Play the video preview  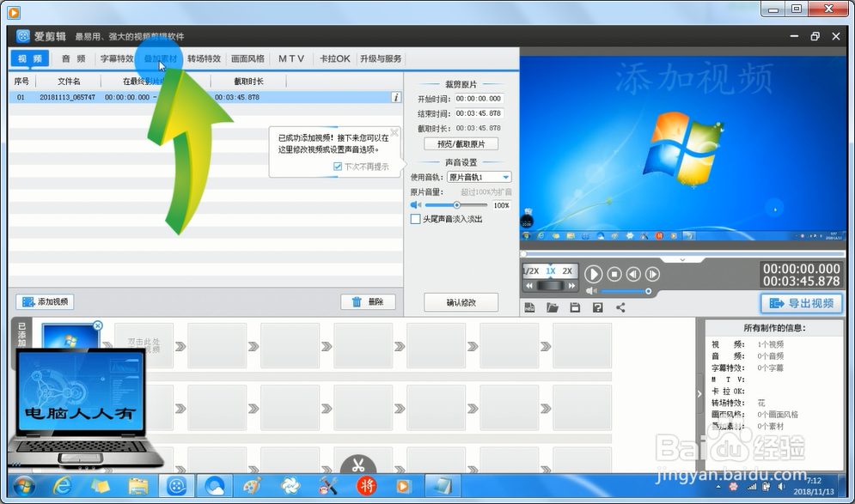[593, 274]
